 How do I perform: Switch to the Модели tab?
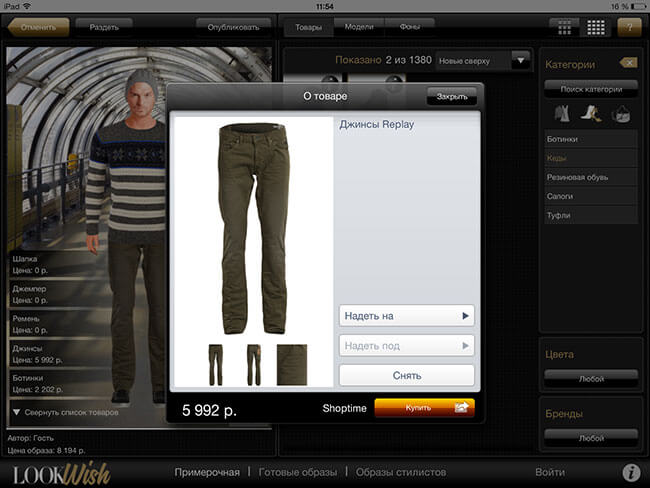[359, 27]
